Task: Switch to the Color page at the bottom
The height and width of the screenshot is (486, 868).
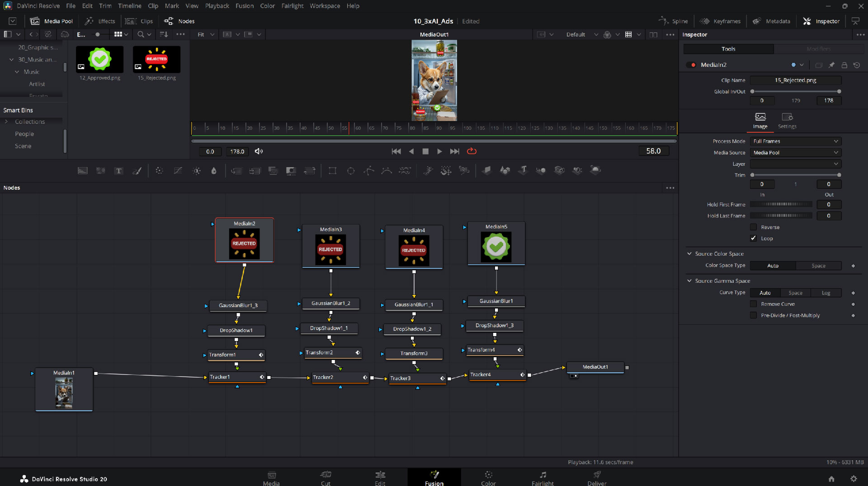Action: pyautogui.click(x=488, y=477)
